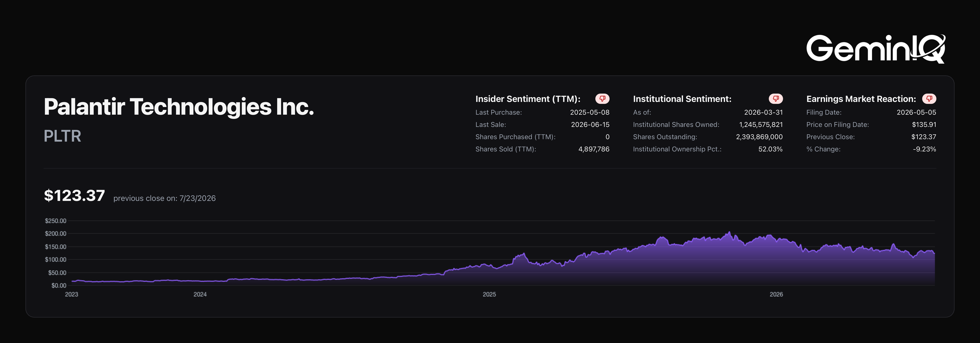This screenshot has height=343, width=980.
Task: Click the PLTR ticker symbol
Action: [x=62, y=136]
